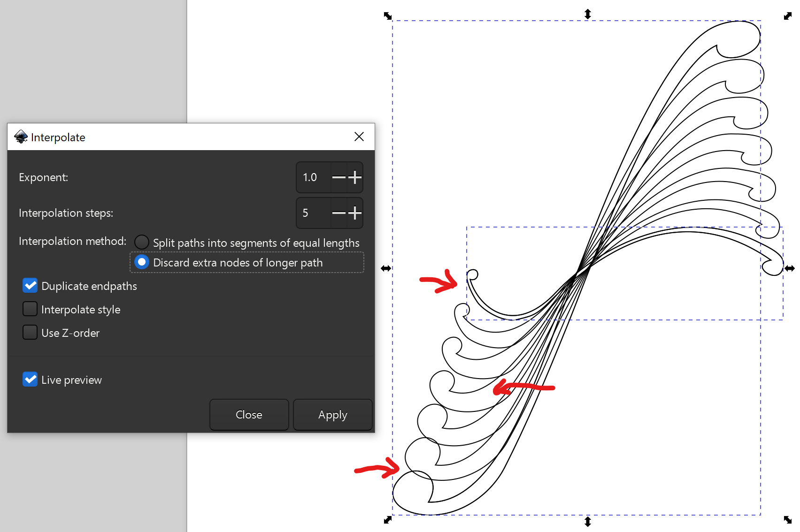Image resolution: width=800 pixels, height=532 pixels.
Task: Click the Exponent value field
Action: [314, 177]
